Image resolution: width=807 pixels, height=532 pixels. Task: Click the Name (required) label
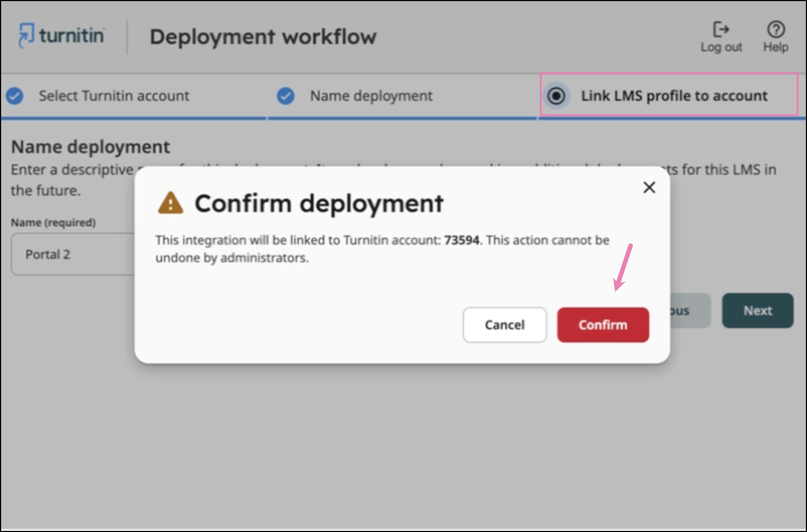pyautogui.click(x=53, y=222)
